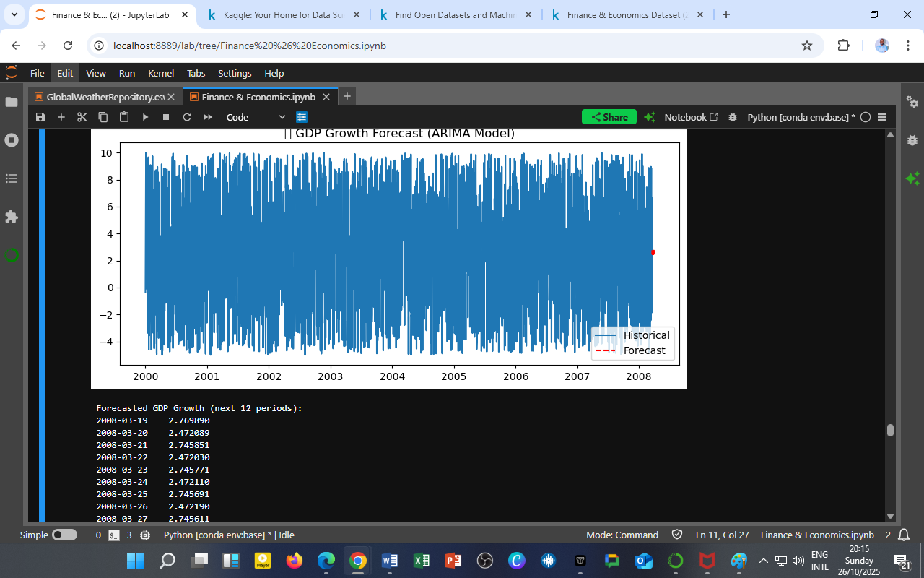Open Excel from the Windows taskbar
Screen dimensions: 924x578
pos(422,561)
